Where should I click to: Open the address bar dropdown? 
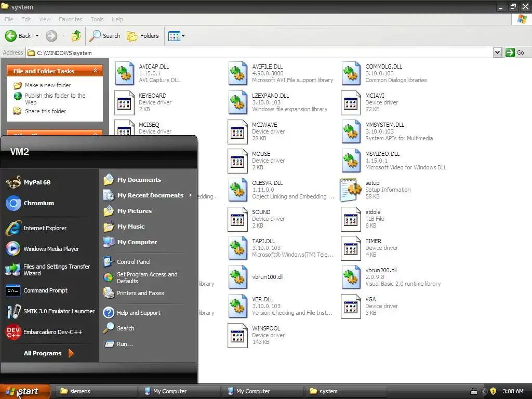pos(497,52)
